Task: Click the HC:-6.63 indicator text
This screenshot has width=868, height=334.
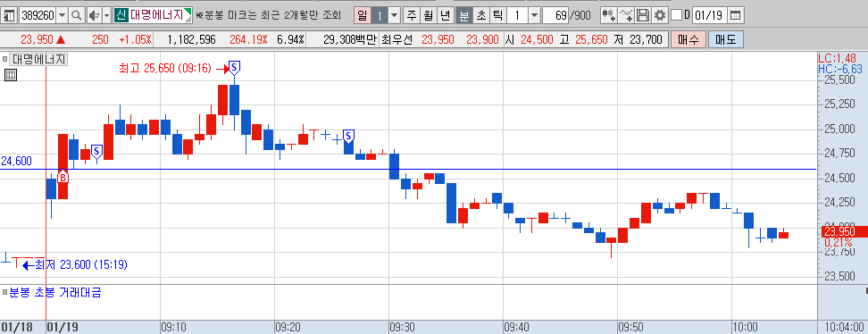Action: 839,69
